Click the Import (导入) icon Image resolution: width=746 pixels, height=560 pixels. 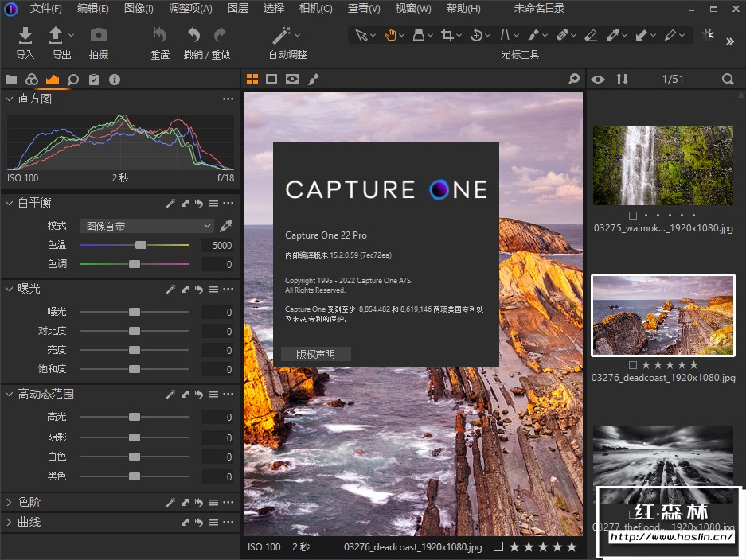click(25, 35)
